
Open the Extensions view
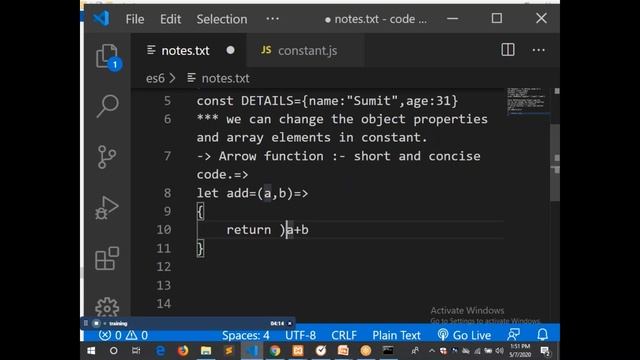click(107, 258)
